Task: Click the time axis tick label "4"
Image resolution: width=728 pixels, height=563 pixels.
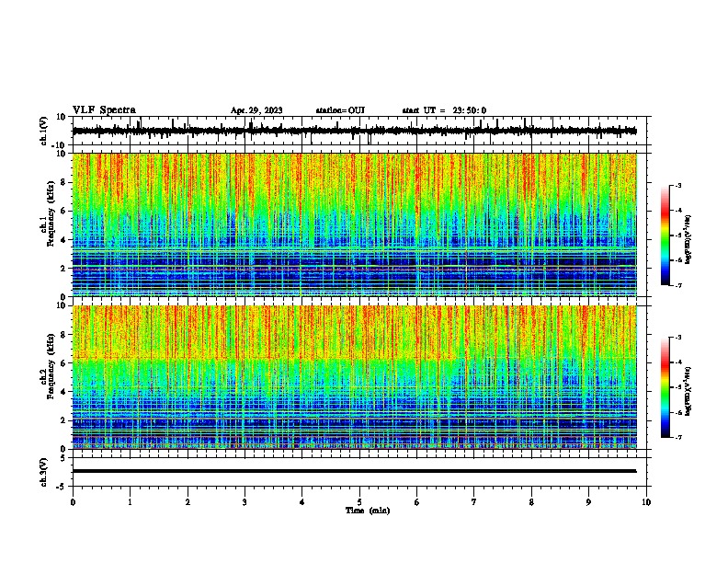Action: 302,502
